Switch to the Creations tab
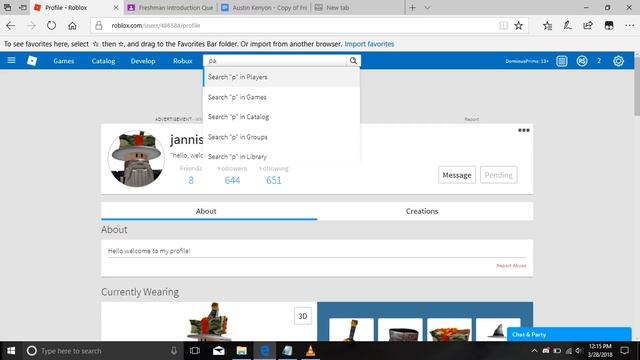 coord(425,211)
